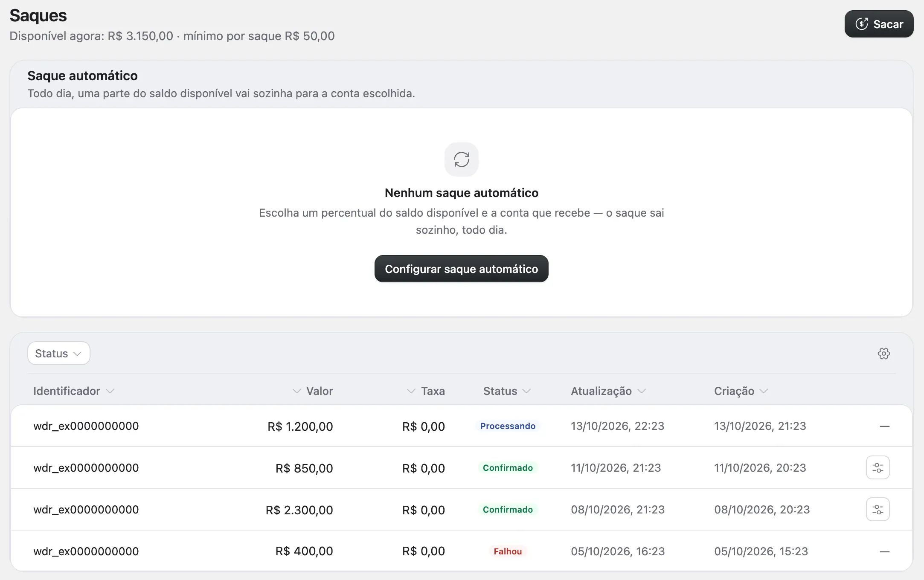Click Configurar saque automático button
Screen dimensions: 924x580
pyautogui.click(x=461, y=269)
